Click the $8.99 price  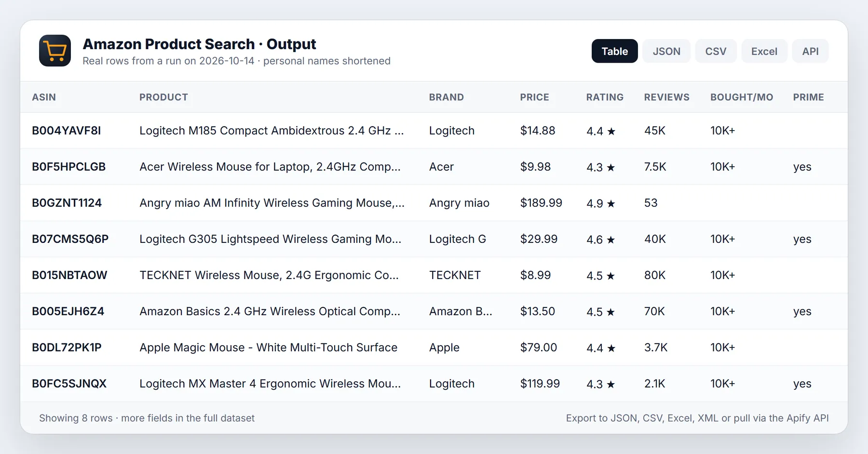click(x=535, y=275)
